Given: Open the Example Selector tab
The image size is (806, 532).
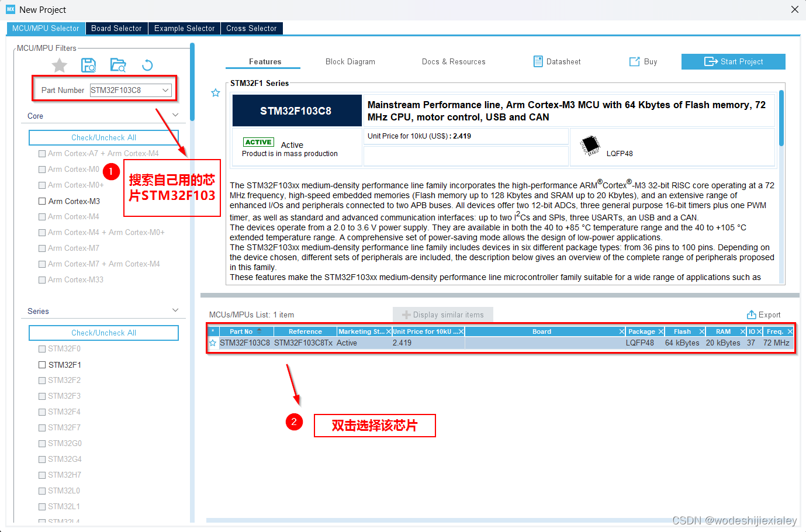Looking at the screenshot, I should click(184, 28).
